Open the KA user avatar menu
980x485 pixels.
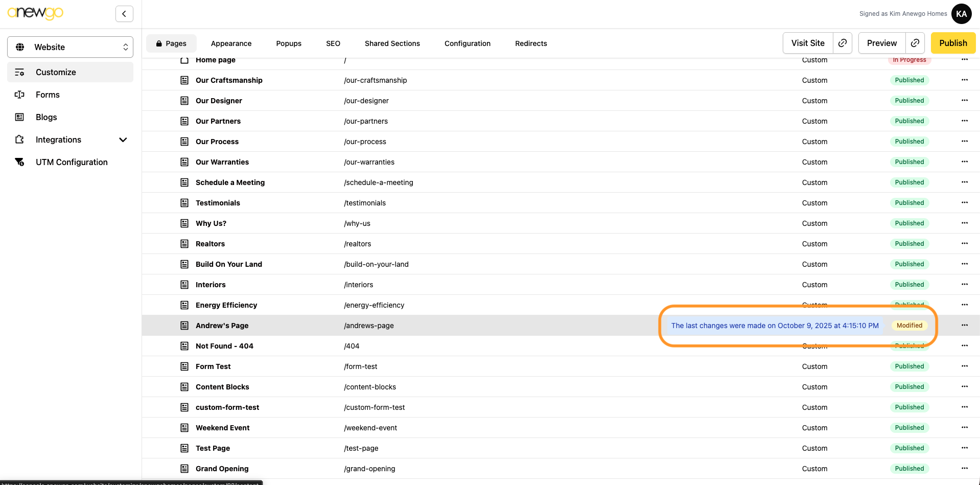point(961,14)
